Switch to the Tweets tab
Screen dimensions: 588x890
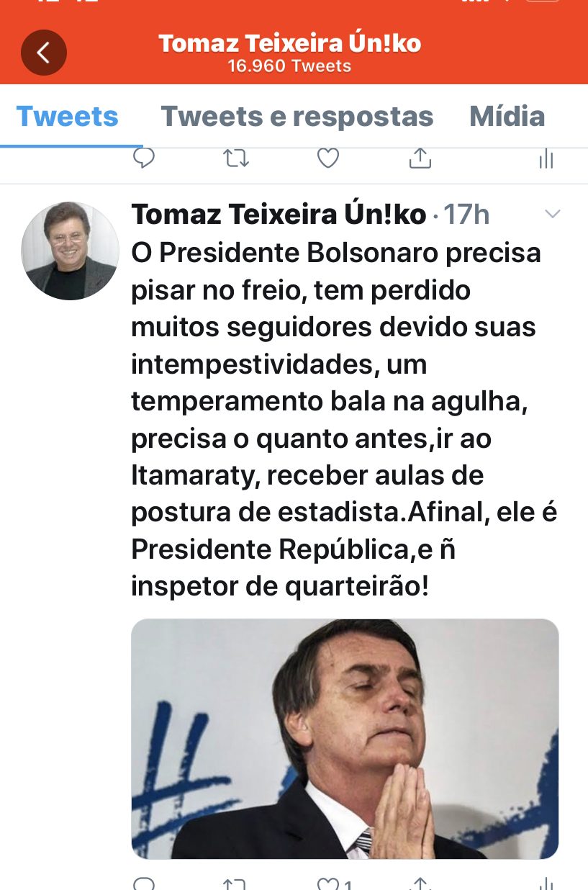pyautogui.click(x=68, y=117)
